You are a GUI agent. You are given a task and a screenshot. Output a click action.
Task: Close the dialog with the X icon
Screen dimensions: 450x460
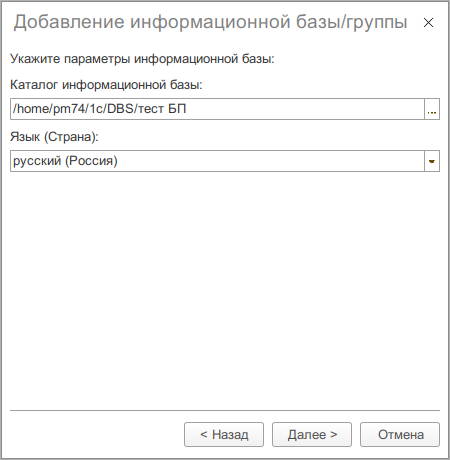coord(428,22)
